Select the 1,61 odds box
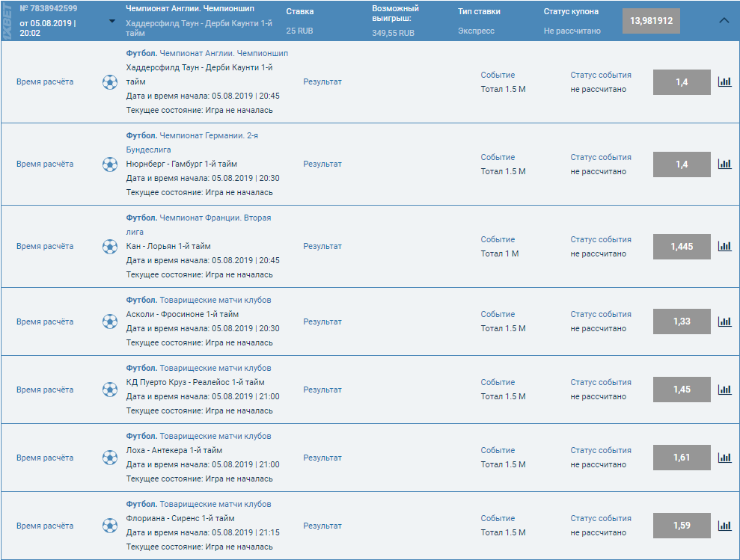The width and height of the screenshot is (740, 560). coord(682,458)
